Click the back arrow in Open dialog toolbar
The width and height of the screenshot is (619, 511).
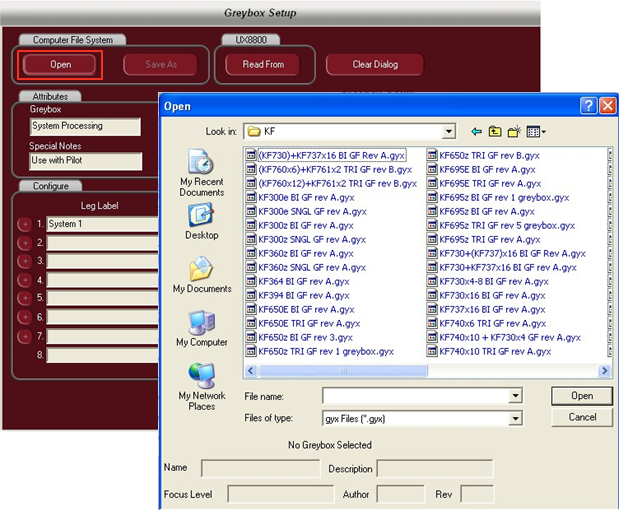tap(475, 131)
